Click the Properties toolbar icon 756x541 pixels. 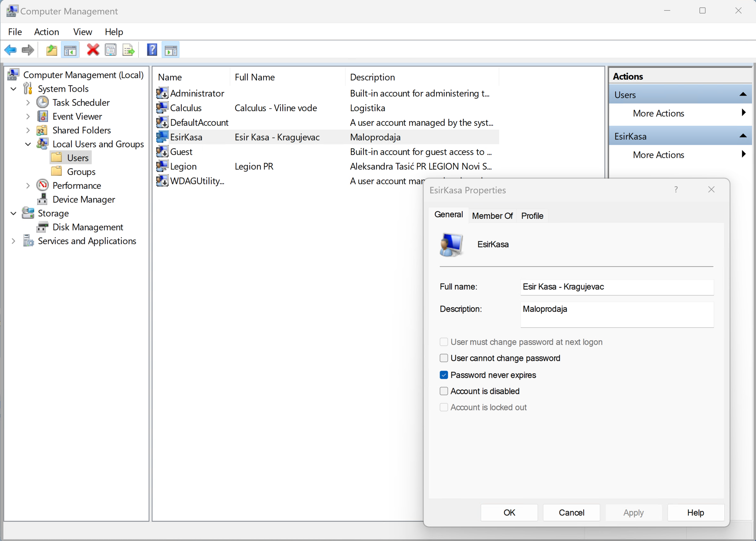tap(111, 50)
